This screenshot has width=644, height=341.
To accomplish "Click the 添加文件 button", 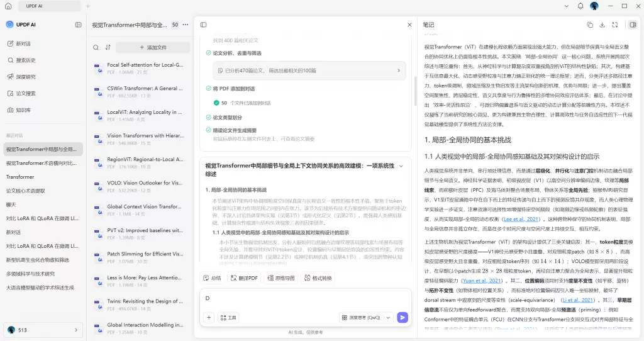I will point(152,47).
